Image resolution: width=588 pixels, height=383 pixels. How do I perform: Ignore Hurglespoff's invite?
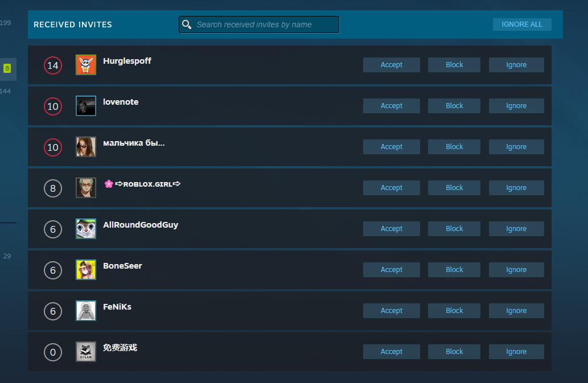pos(516,65)
